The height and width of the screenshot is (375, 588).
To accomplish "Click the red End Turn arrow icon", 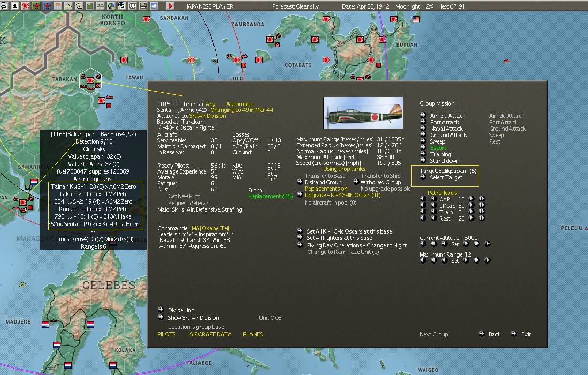I will [x=170, y=6].
